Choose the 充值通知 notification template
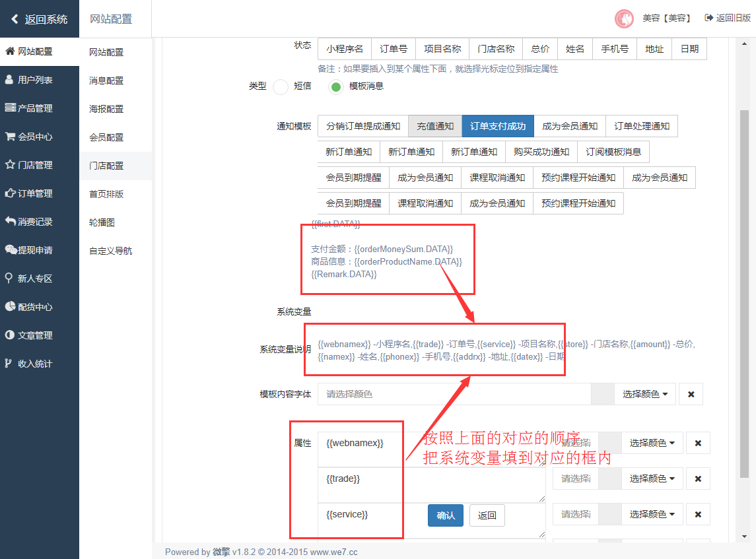 pyautogui.click(x=435, y=126)
